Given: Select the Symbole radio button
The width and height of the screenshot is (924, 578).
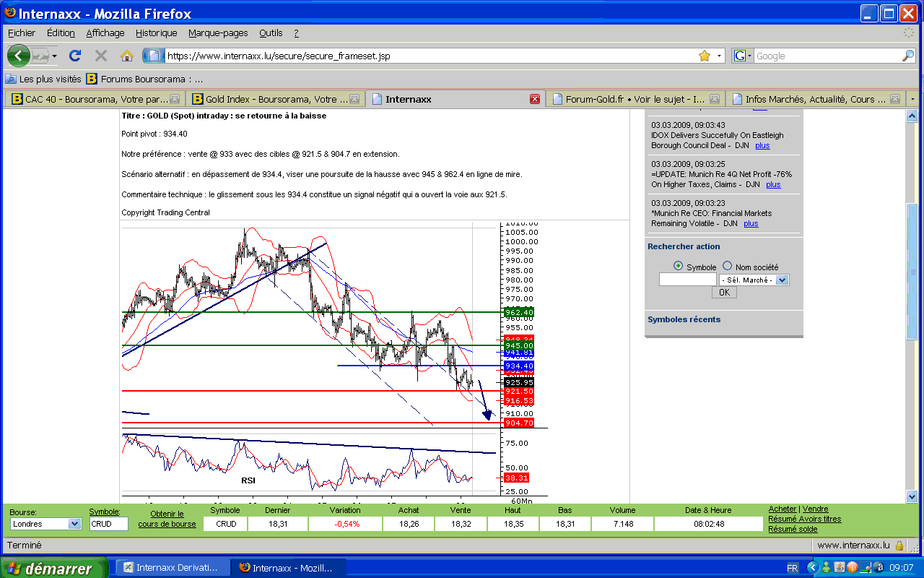Looking at the screenshot, I should (678, 266).
